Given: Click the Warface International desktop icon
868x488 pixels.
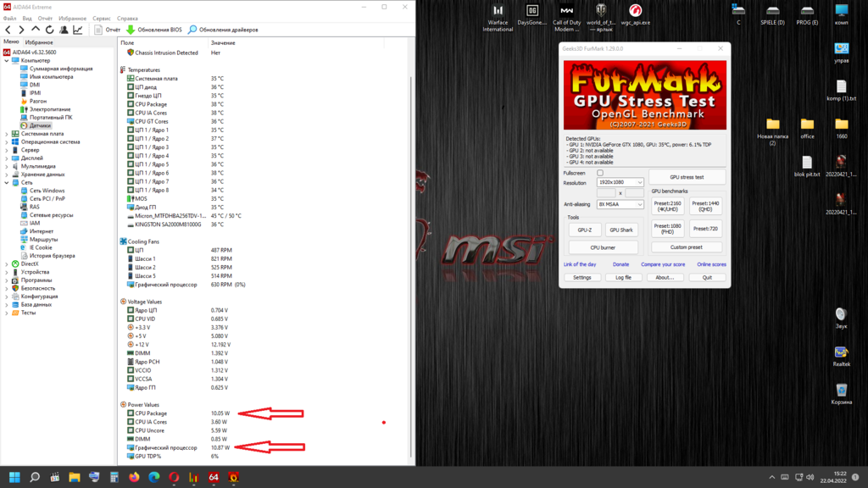Looking at the screenshot, I should coord(498,18).
